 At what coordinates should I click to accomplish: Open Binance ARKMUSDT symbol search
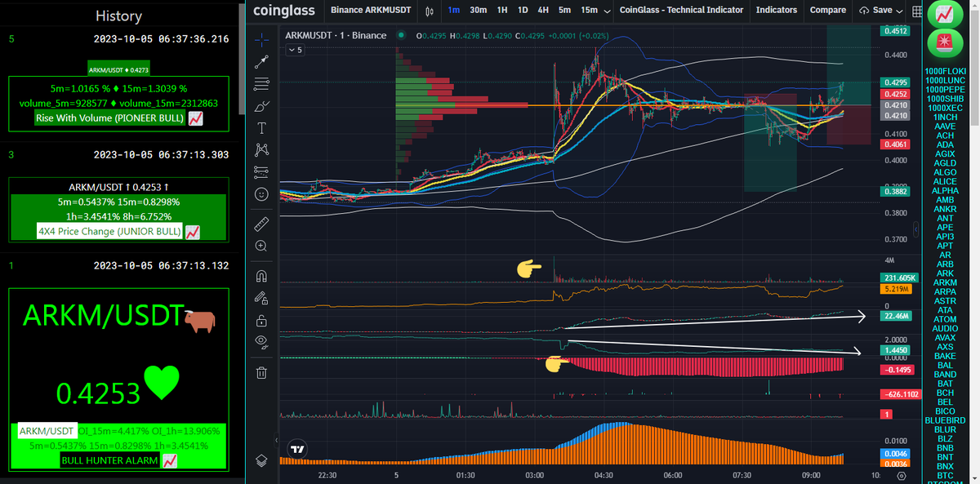click(370, 10)
